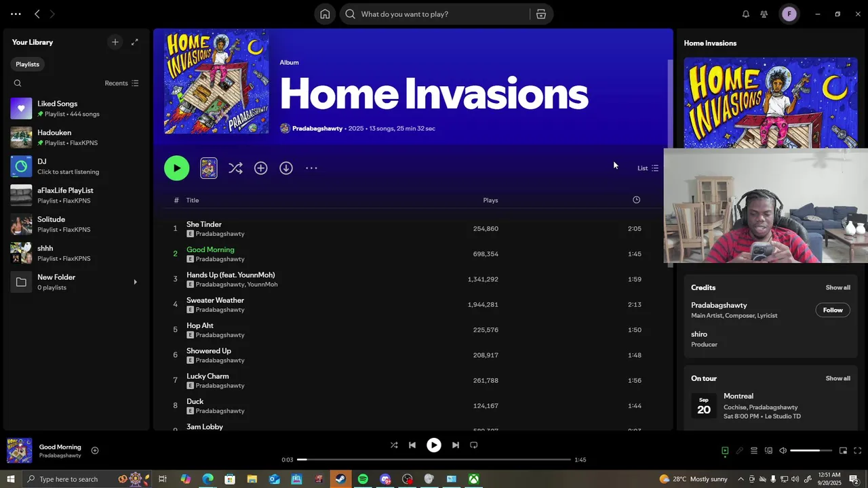The image size is (868, 488).
Task: Show all On tour dates
Action: (837, 378)
